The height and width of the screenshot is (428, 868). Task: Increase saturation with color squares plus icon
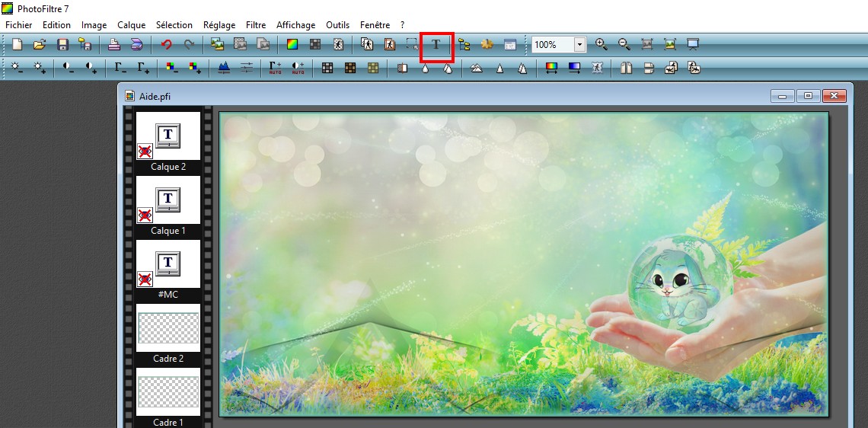(x=194, y=68)
